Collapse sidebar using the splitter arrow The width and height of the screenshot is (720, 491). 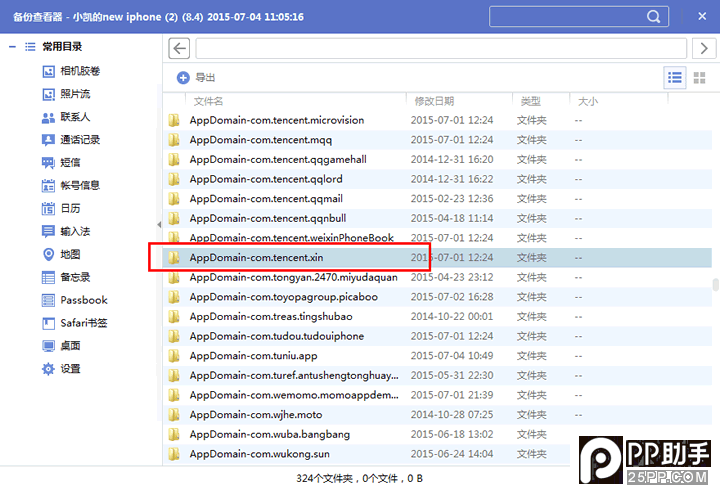pos(159,225)
